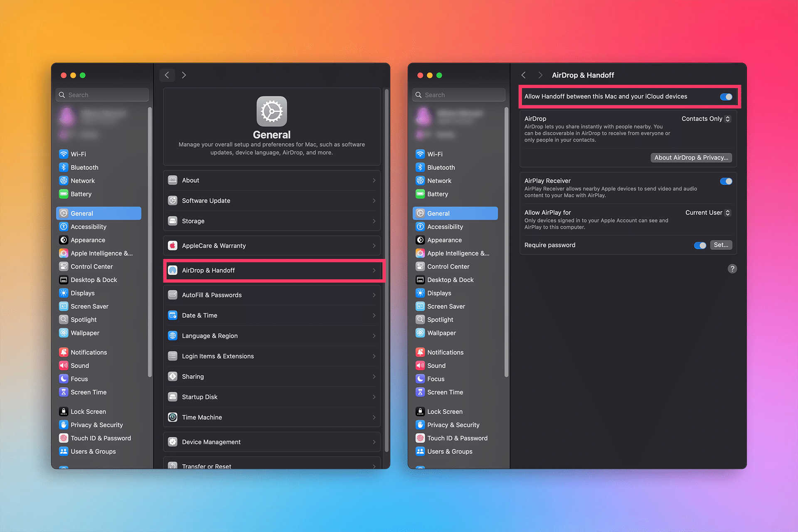798x532 pixels.
Task: Go back in the AirDrop & Handoff window
Action: click(524, 75)
